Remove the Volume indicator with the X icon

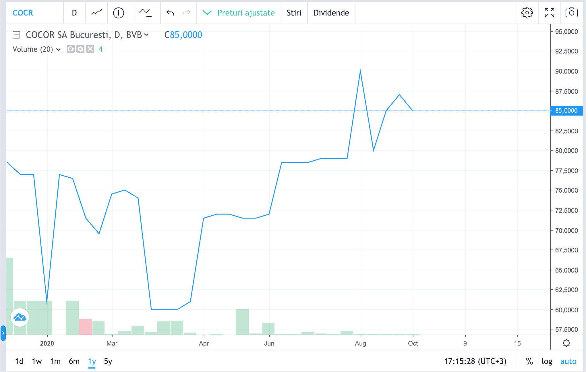point(90,49)
